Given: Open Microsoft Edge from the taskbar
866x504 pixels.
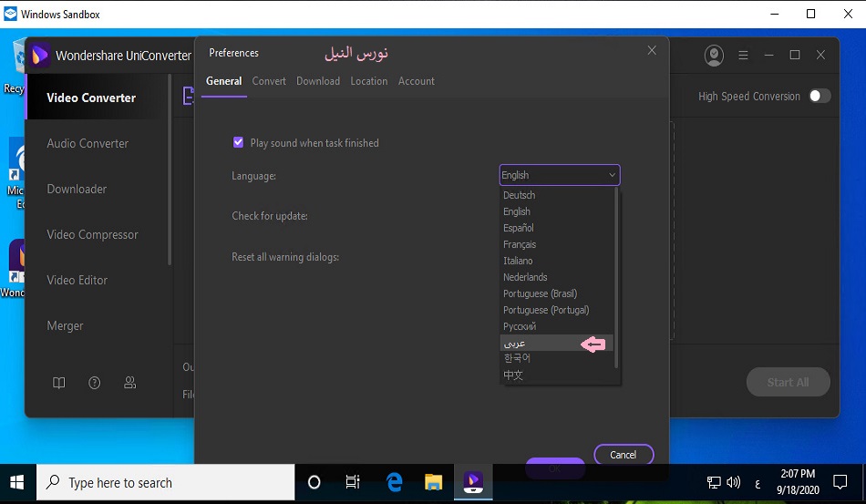Looking at the screenshot, I should [395, 482].
